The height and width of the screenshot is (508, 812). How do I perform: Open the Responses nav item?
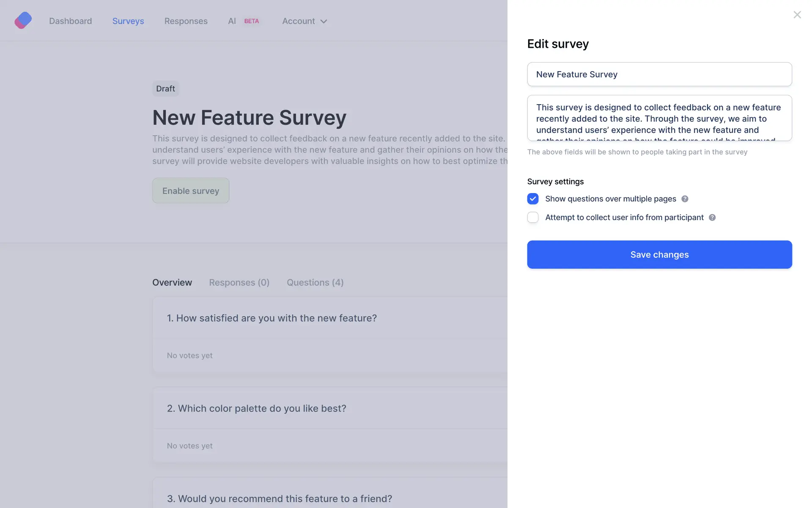point(186,21)
